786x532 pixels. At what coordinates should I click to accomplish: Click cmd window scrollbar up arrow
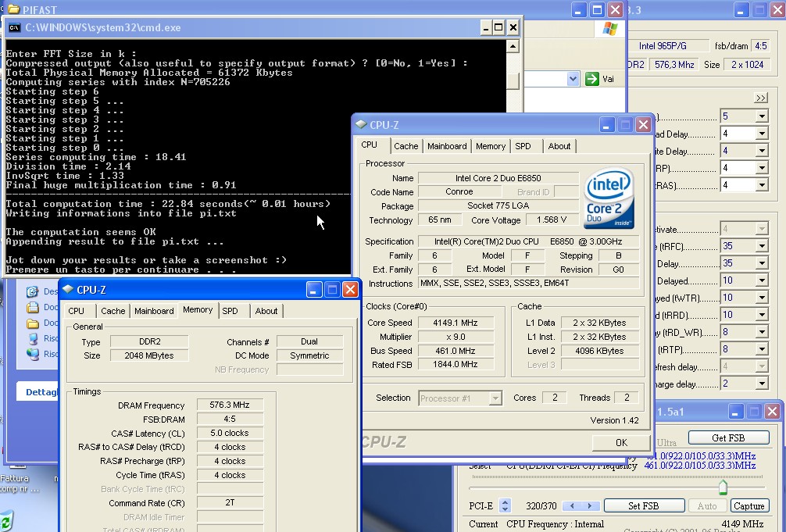(513, 47)
